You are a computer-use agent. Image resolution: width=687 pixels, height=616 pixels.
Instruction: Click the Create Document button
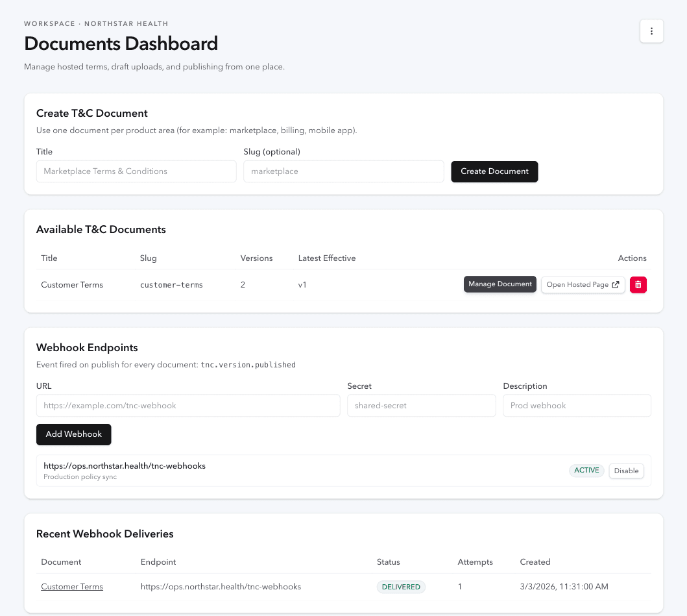(x=494, y=171)
